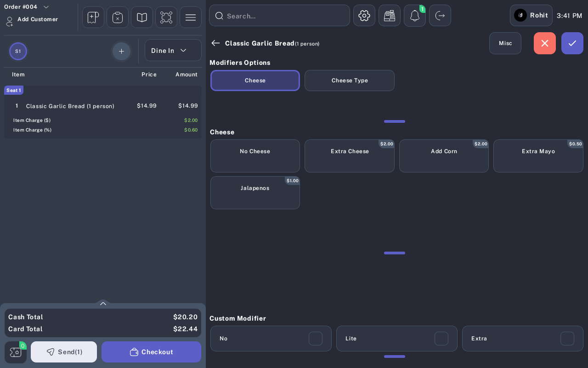The width and height of the screenshot is (588, 368).
Task: Open the add note icon in toolbar
Action: coord(93,17)
